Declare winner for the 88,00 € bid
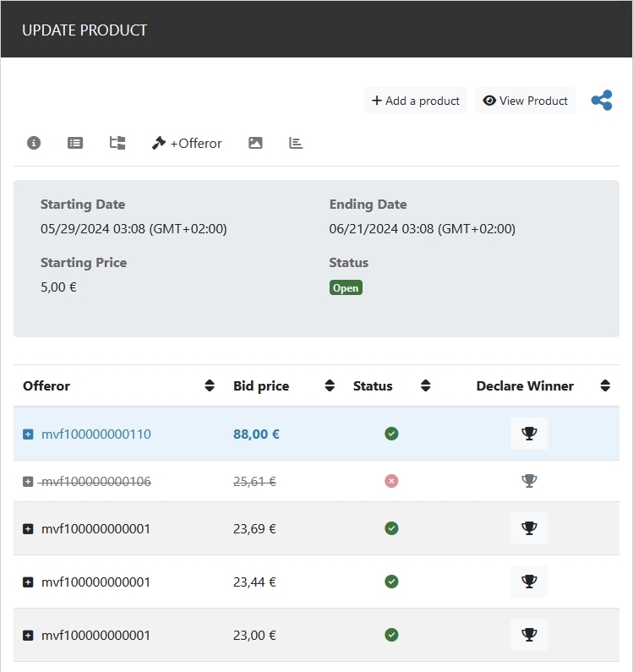Screen dimensions: 633x672 pyautogui.click(x=529, y=434)
